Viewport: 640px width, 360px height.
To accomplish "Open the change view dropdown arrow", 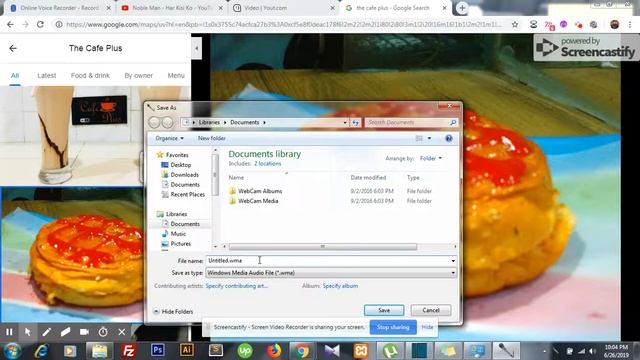I will point(429,138).
